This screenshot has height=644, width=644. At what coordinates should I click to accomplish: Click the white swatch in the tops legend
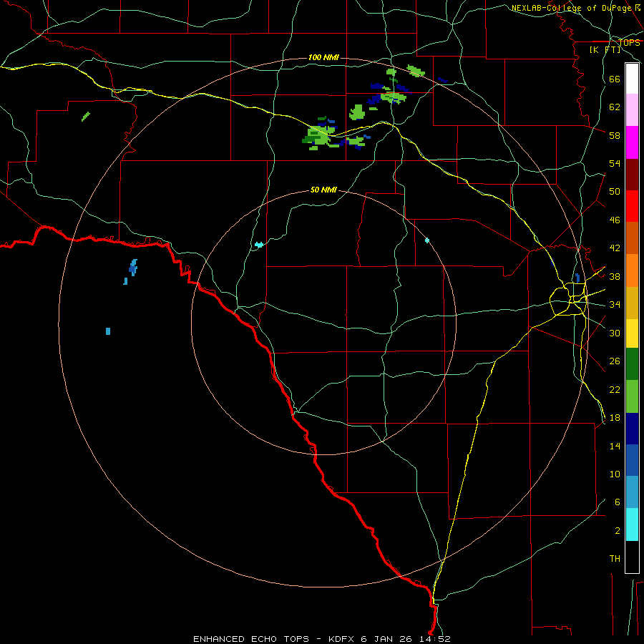[632, 79]
